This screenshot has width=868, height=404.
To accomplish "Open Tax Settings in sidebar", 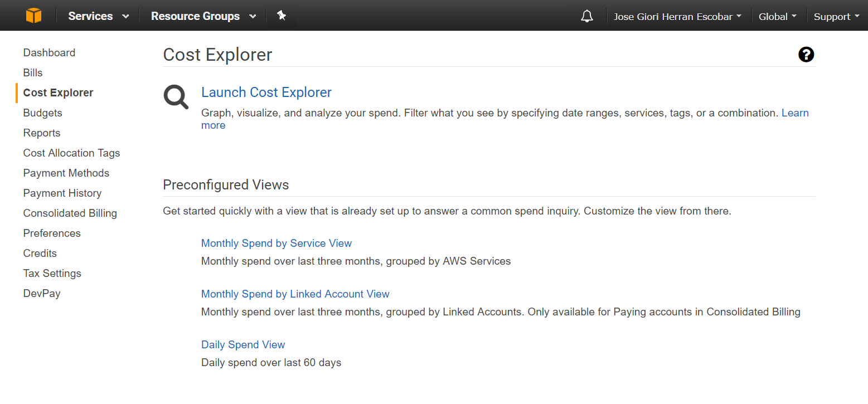I will pyautogui.click(x=52, y=274).
